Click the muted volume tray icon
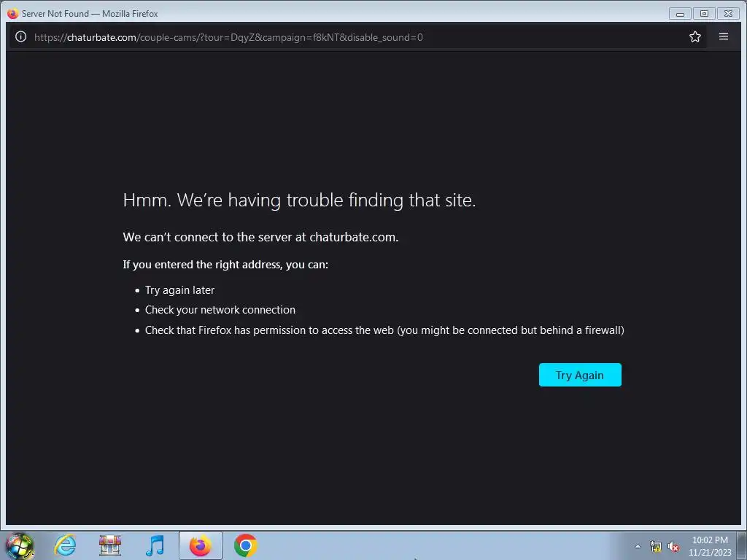Viewport: 747px width, 560px height. (673, 547)
